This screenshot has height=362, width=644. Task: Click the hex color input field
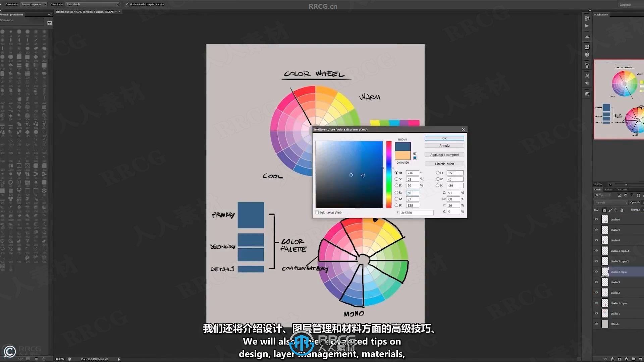pos(417,213)
